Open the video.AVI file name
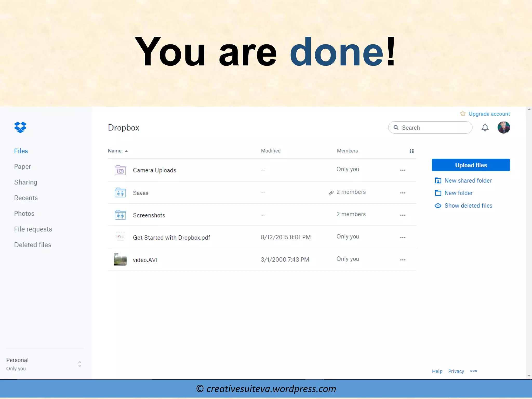 coord(145,260)
